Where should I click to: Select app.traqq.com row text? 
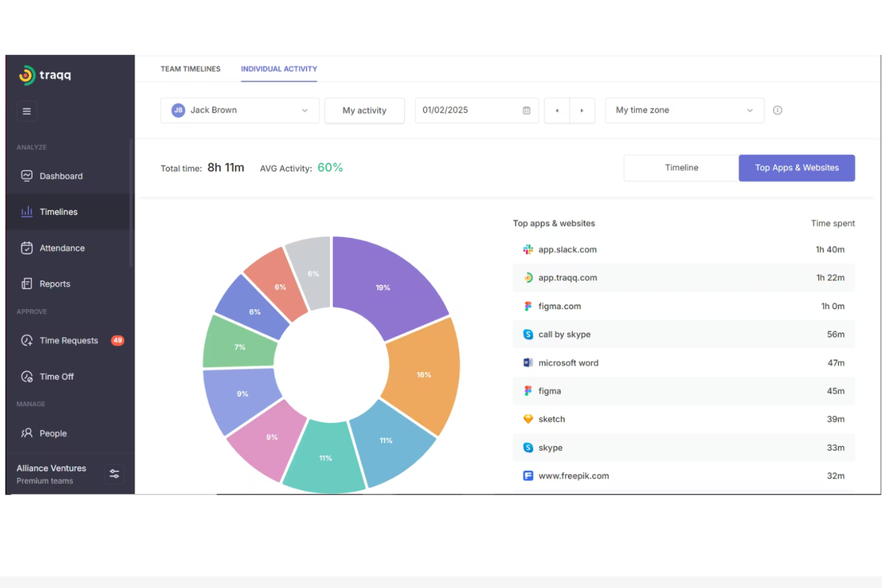pos(568,278)
